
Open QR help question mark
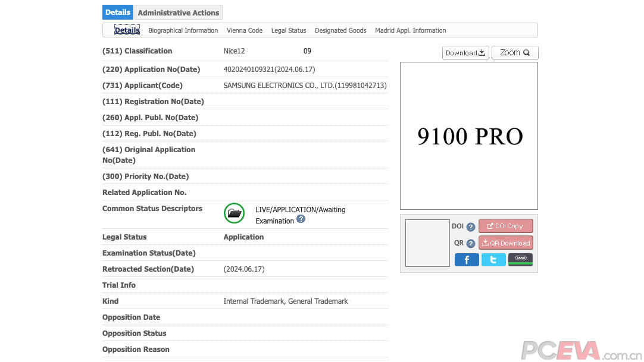click(471, 244)
